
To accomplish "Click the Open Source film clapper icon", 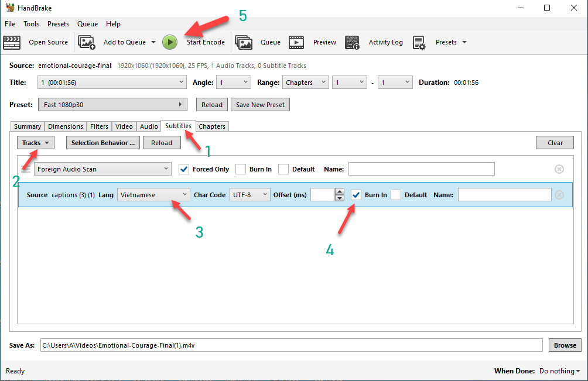I will 12,42.
